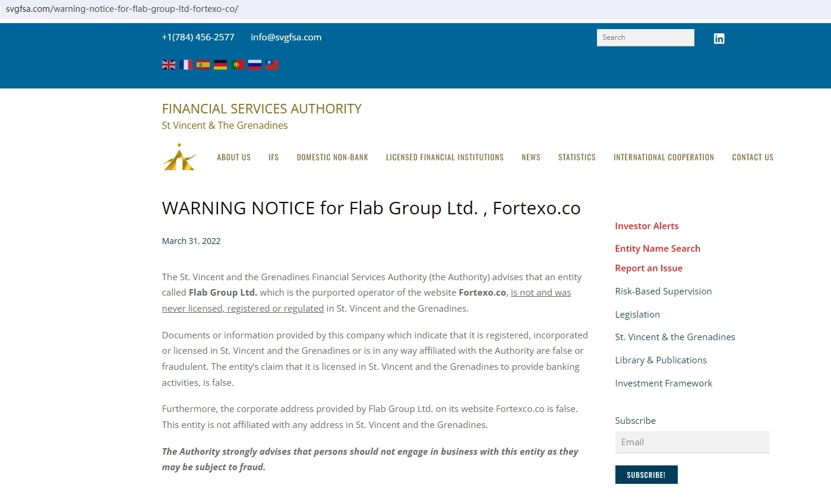831x504 pixels.
Task: Click the info@svgfsa.com email link
Action: coord(286,37)
